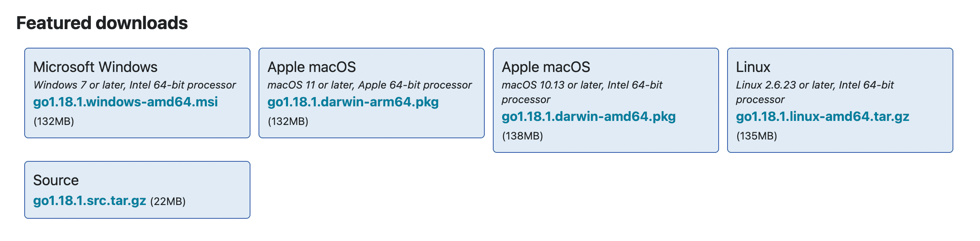Click the Source card title
The width and height of the screenshot is (980, 241).
(x=56, y=180)
